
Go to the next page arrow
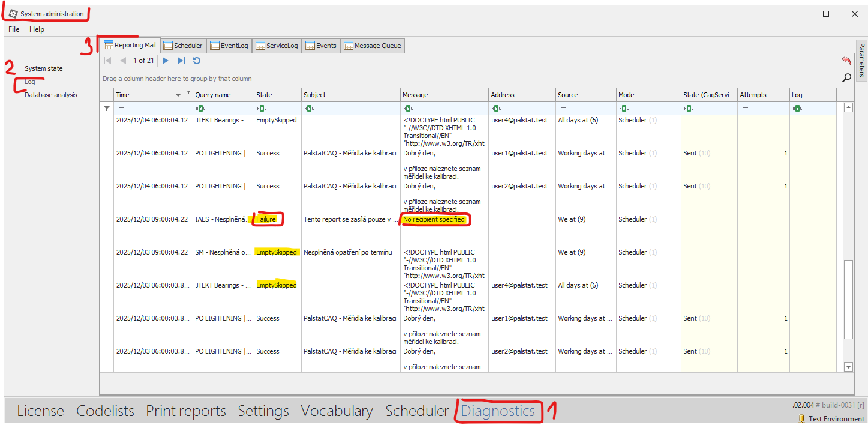tap(166, 61)
